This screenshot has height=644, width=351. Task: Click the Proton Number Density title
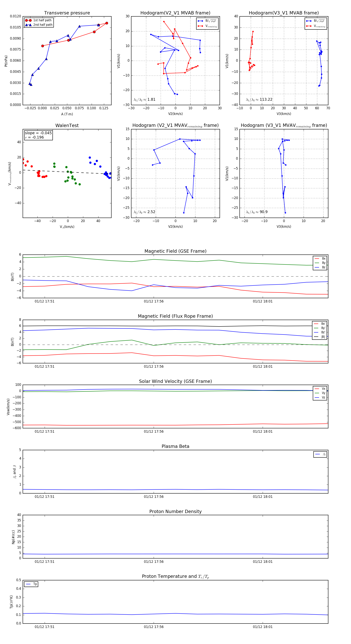click(x=175, y=511)
